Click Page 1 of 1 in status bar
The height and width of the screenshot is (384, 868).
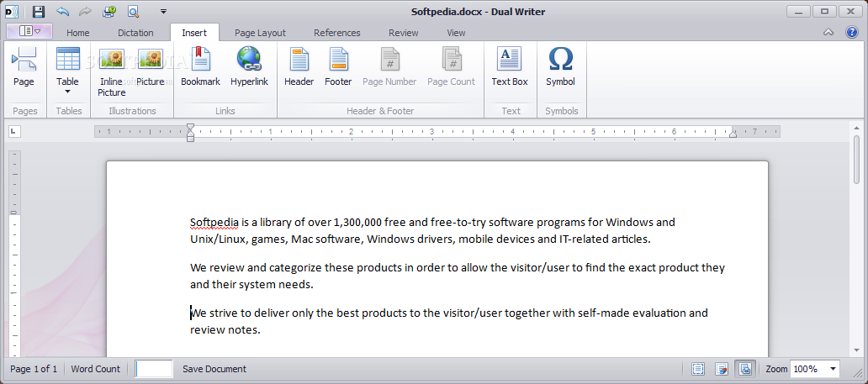point(34,369)
